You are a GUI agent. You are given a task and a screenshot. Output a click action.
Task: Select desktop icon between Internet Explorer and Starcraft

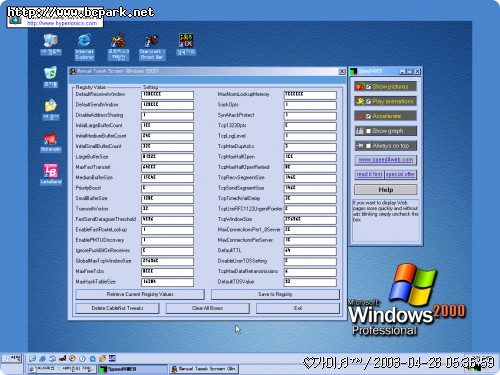tap(118, 47)
